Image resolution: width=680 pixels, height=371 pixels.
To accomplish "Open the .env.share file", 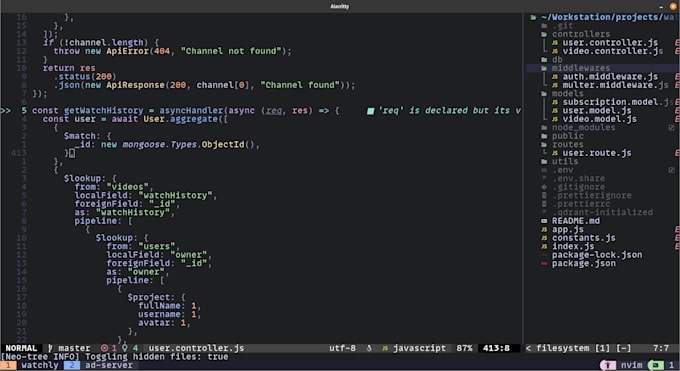I will pos(578,178).
